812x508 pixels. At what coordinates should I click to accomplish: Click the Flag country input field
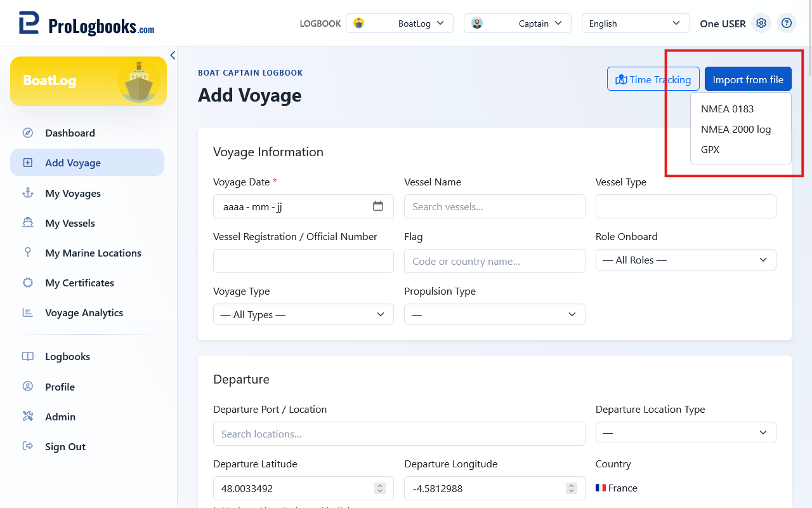pos(495,261)
